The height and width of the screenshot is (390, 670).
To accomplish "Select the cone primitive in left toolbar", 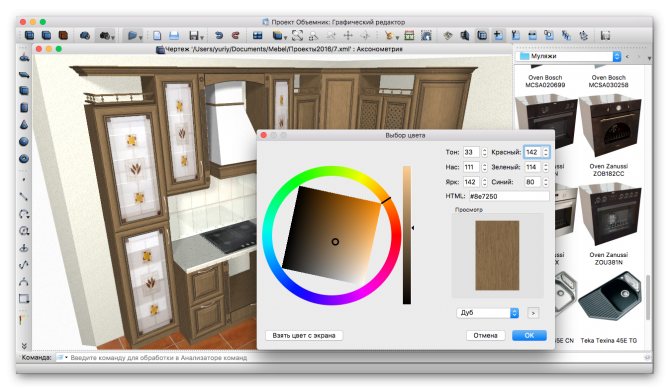I will tap(24, 124).
